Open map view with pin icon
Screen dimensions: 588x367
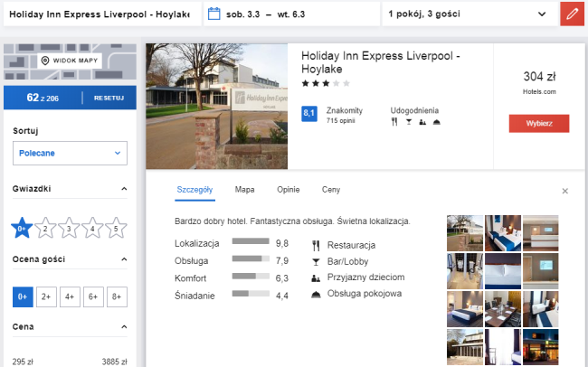click(x=69, y=61)
